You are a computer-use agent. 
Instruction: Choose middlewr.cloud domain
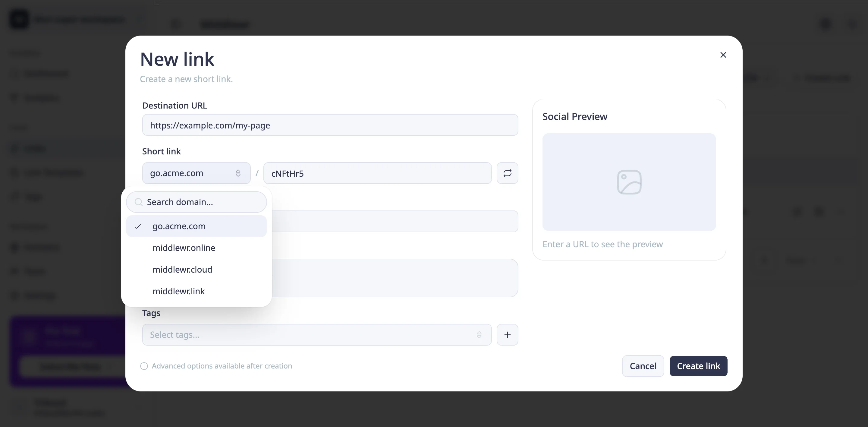197,270
